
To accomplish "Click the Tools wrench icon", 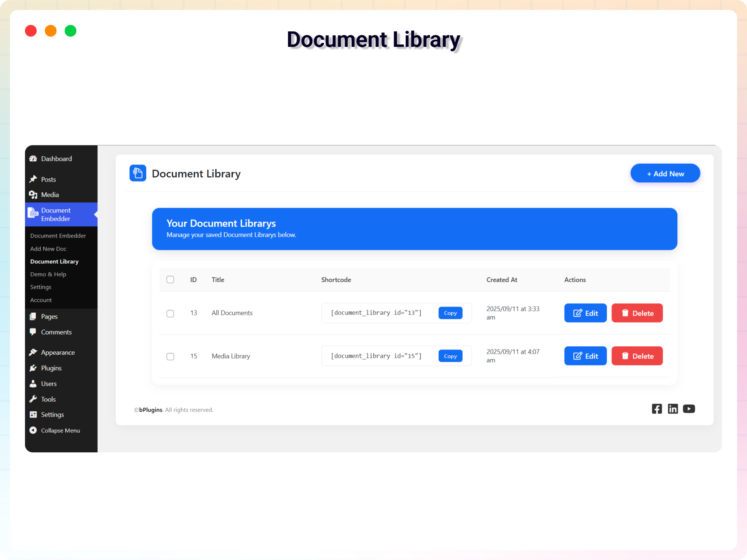I will point(33,399).
